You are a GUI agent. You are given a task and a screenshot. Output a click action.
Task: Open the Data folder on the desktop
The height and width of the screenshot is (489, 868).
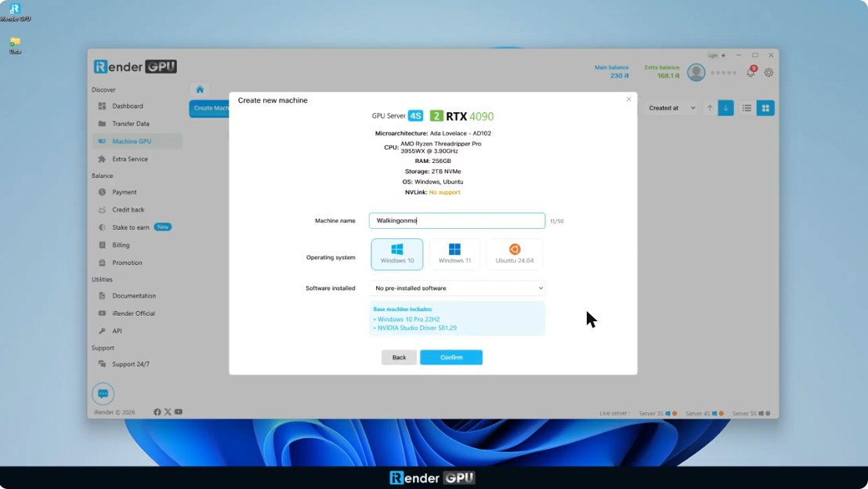click(x=15, y=45)
